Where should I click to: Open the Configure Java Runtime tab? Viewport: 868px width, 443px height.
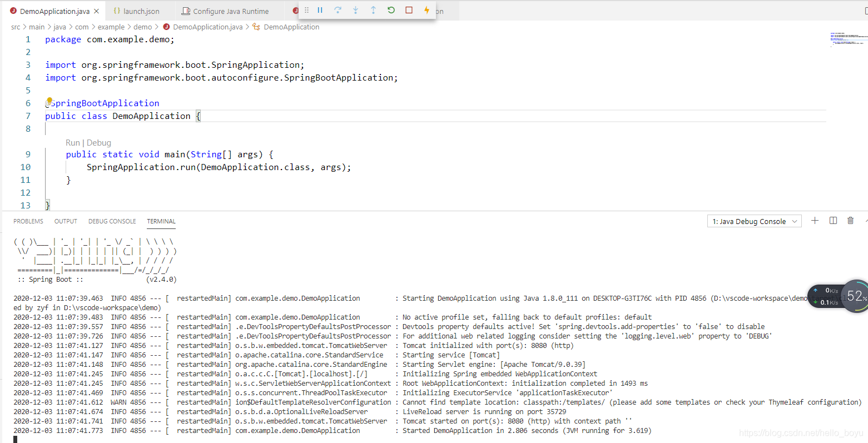(x=225, y=11)
